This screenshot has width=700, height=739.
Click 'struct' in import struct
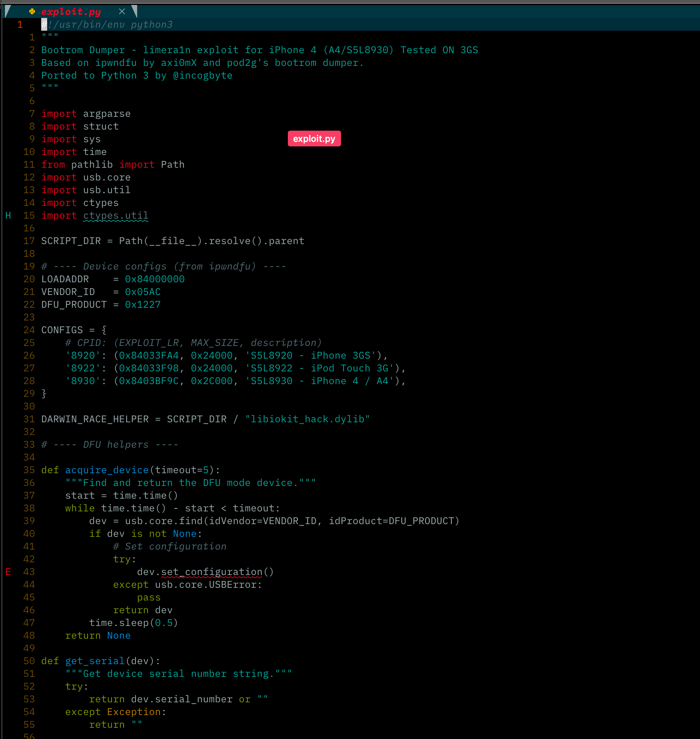pyautogui.click(x=101, y=127)
